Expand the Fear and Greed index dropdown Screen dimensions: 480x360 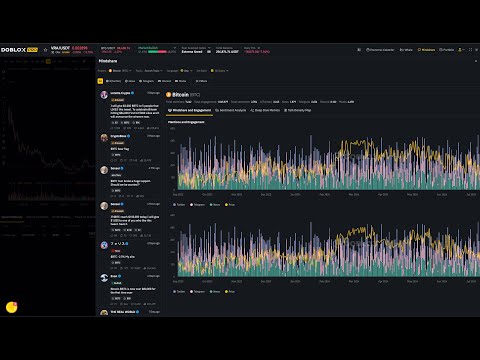click(x=209, y=48)
